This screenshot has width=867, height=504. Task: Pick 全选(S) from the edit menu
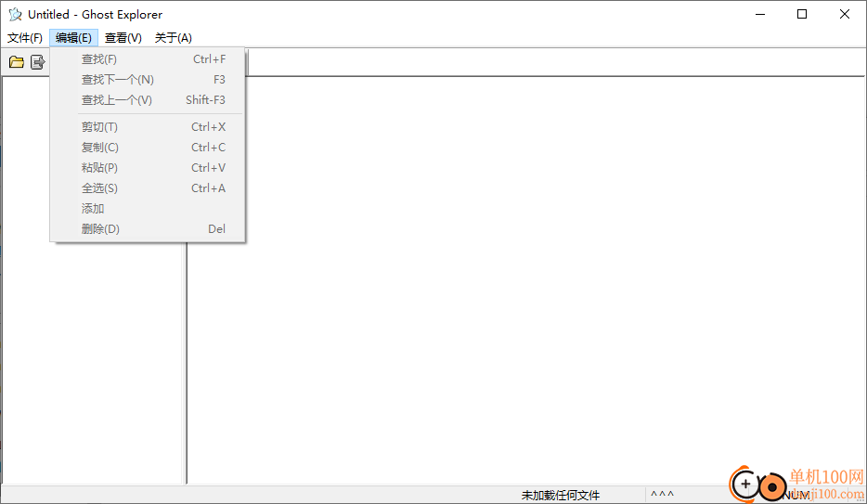(148, 188)
